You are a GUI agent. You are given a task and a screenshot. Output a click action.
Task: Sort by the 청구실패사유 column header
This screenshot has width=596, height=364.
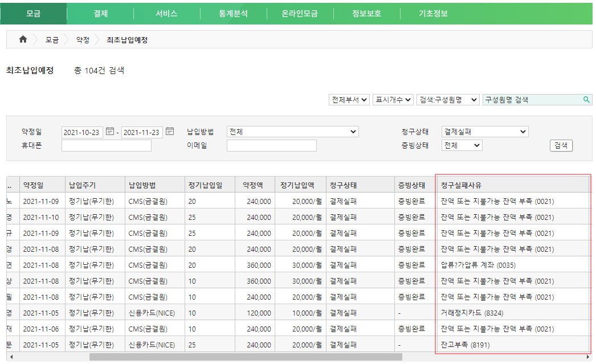pos(461,185)
